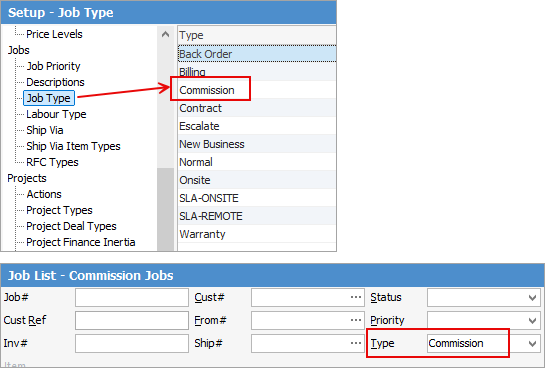The height and width of the screenshot is (368, 545).
Task: Select the Onsite job type row
Action: tap(257, 180)
